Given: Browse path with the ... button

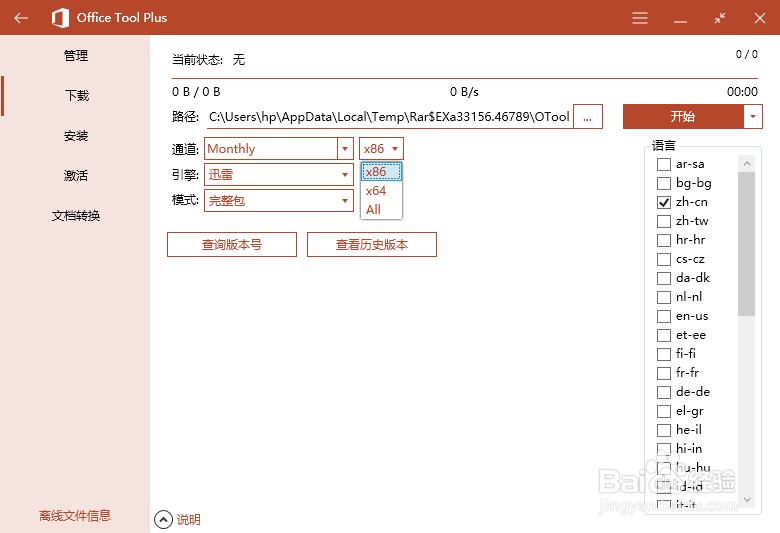Looking at the screenshot, I should (587, 116).
